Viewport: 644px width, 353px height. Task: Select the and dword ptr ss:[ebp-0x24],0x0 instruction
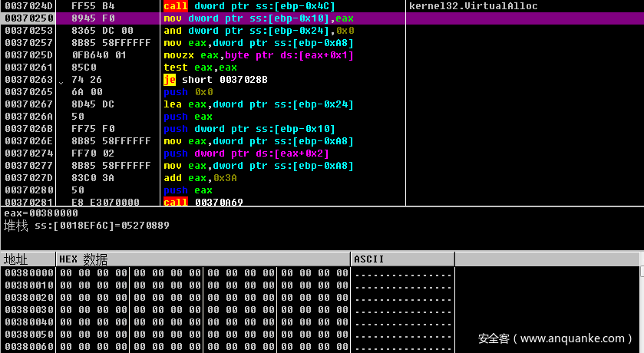click(x=259, y=31)
